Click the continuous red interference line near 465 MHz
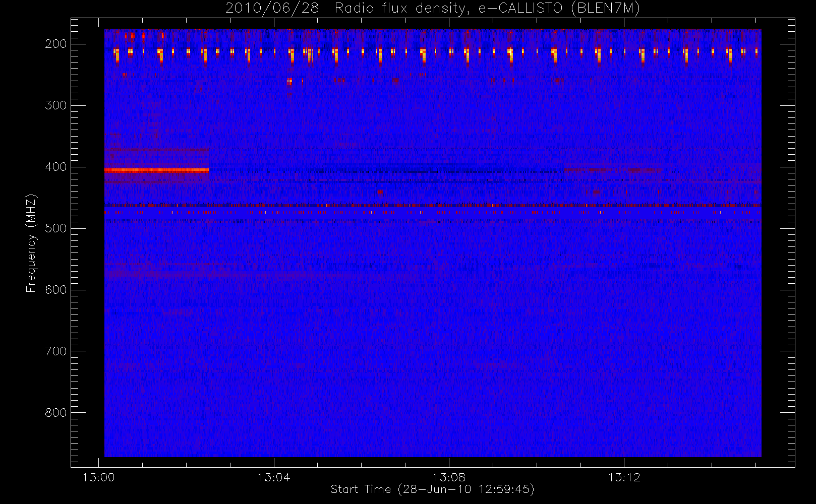This screenshot has height=504, width=816. click(x=433, y=206)
